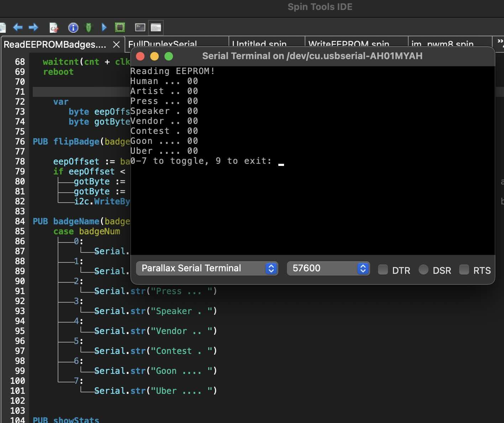Click 'PUB flipBadge' on line 76
The width and height of the screenshot is (504, 423).
pyautogui.click(x=66, y=142)
